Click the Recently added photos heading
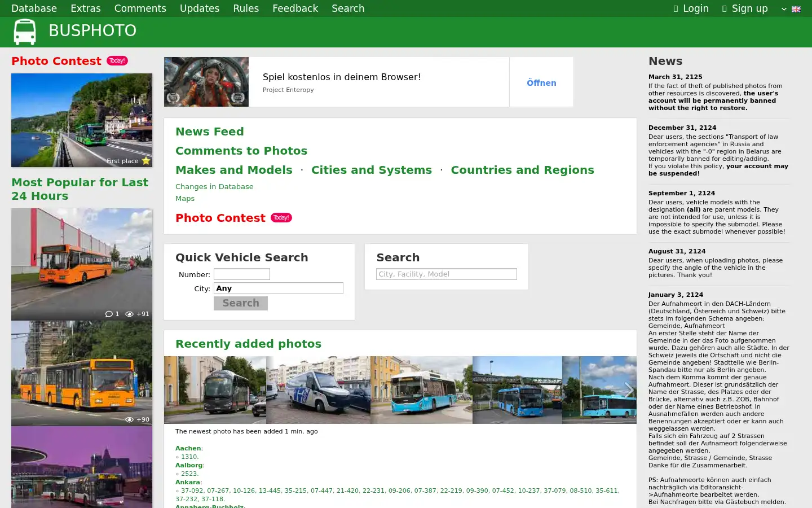 pos(248,344)
